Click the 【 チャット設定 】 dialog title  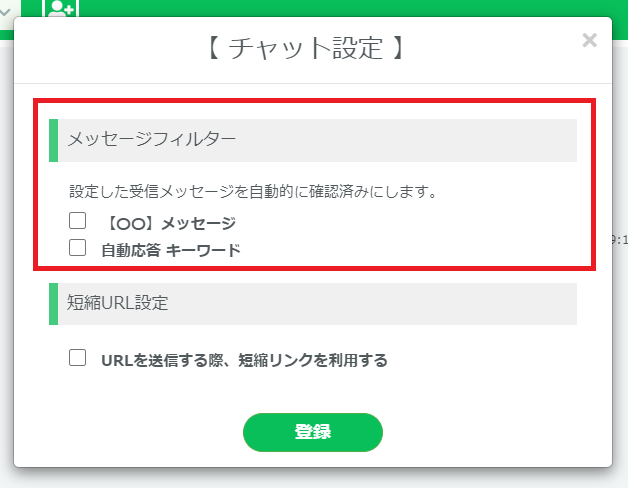[305, 48]
